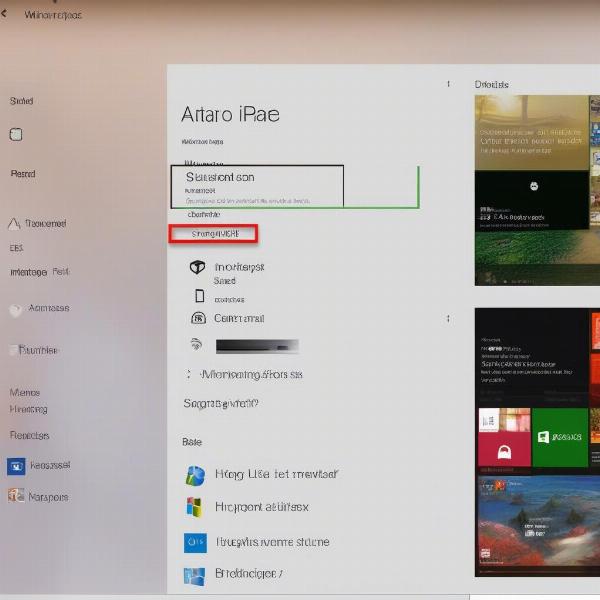Open the Brteldicigee item
The width and height of the screenshot is (600, 600).
pyautogui.click(x=249, y=573)
